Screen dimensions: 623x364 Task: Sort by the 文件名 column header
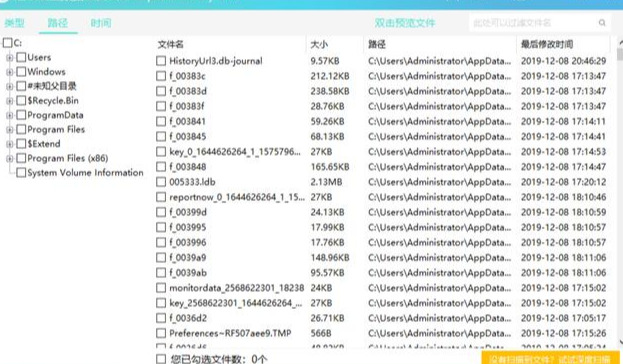coord(170,44)
